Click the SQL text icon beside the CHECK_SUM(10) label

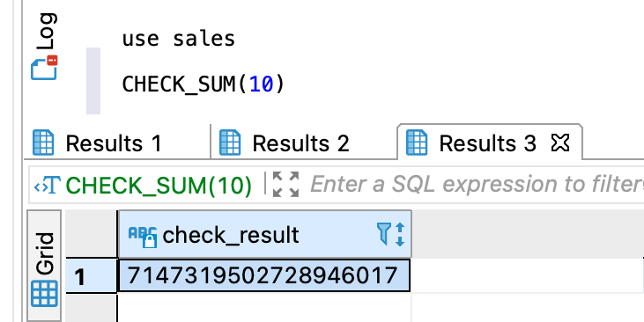point(48,185)
